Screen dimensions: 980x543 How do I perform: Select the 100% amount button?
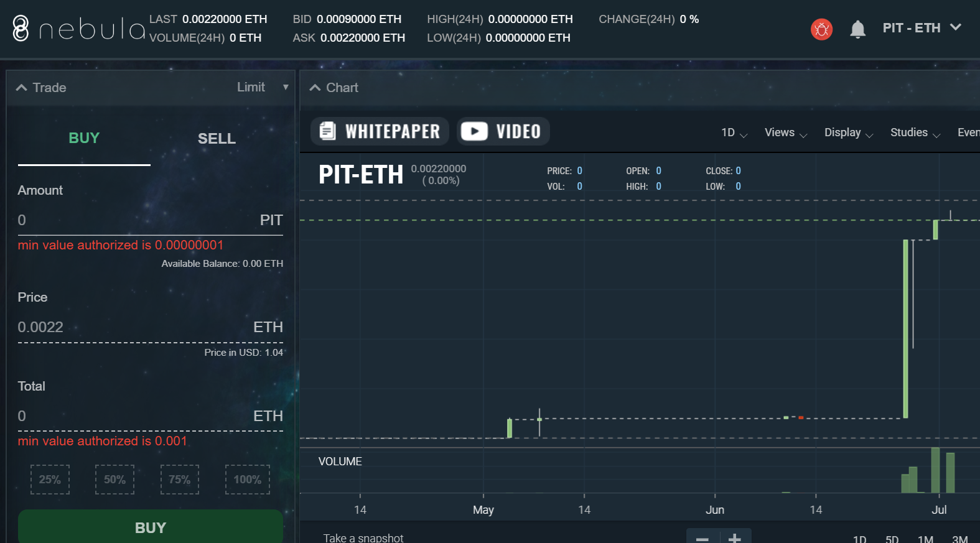pyautogui.click(x=248, y=480)
